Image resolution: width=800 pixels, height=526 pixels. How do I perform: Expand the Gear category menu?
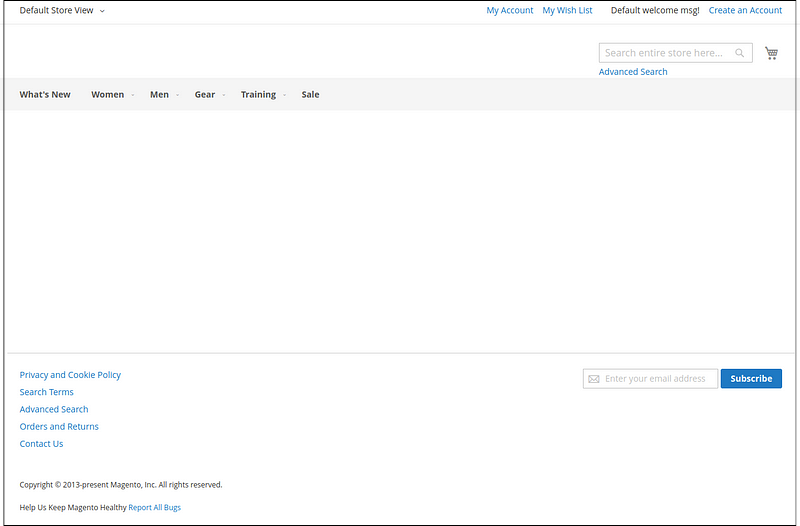click(207, 95)
